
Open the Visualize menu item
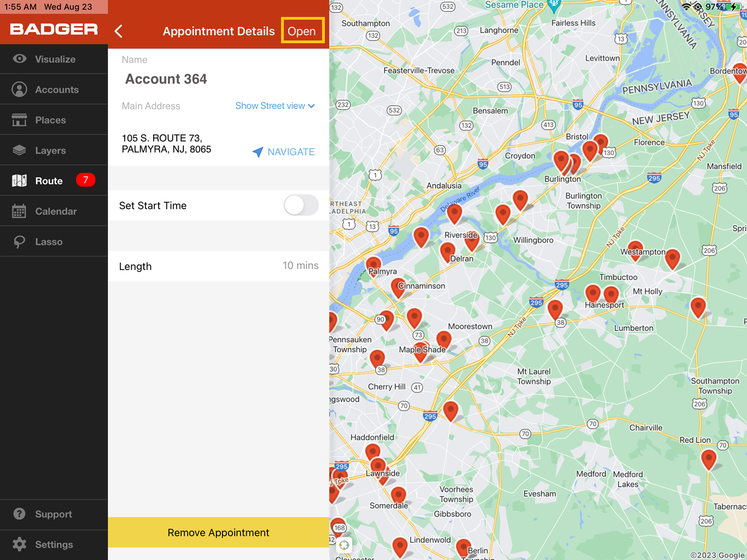pyautogui.click(x=54, y=59)
